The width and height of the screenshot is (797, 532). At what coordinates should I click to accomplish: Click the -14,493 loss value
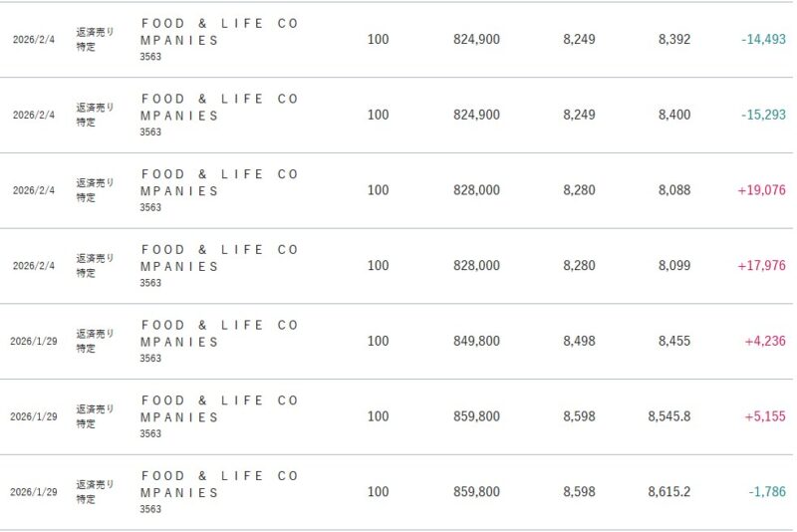click(763, 40)
